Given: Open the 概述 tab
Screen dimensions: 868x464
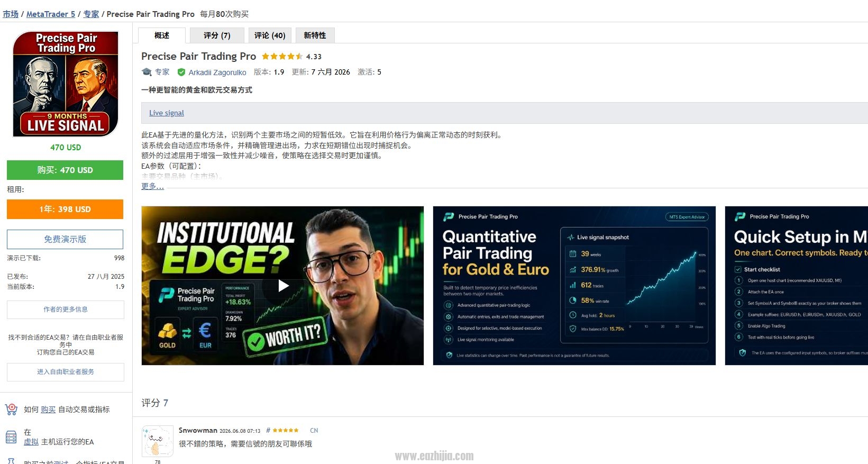Looking at the screenshot, I should tap(162, 35).
